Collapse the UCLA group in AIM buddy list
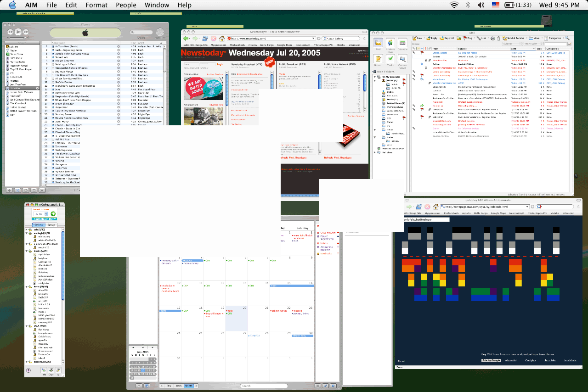This screenshot has width=588, height=392. [x=26, y=326]
